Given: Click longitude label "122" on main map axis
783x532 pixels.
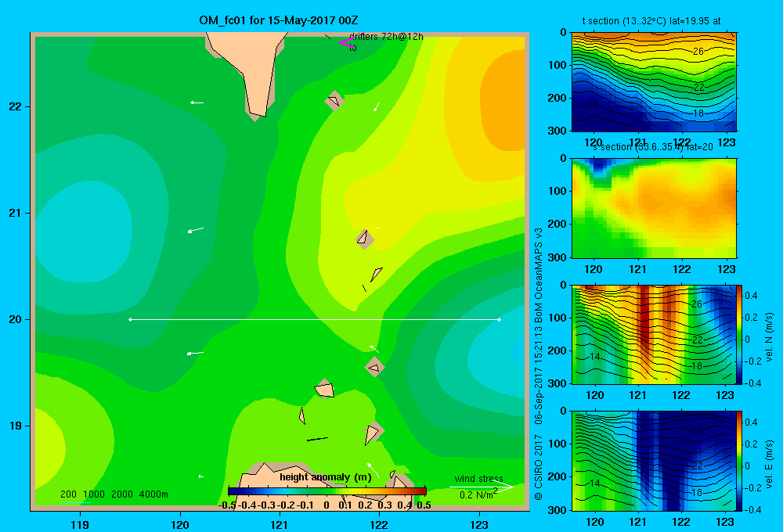Looking at the screenshot, I should point(379,524).
